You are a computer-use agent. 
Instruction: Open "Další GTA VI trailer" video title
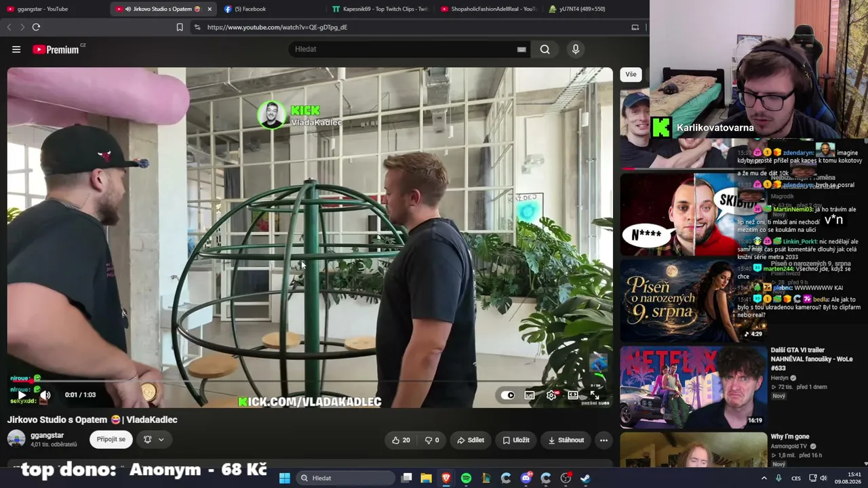(812, 359)
